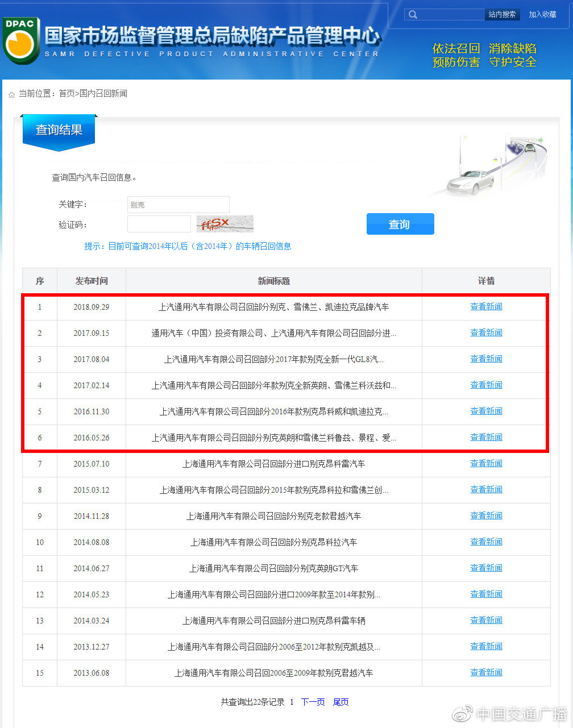Open 查看新闻 for 2017.02.14 row
Screen dimensions: 573x728
[x=486, y=385]
